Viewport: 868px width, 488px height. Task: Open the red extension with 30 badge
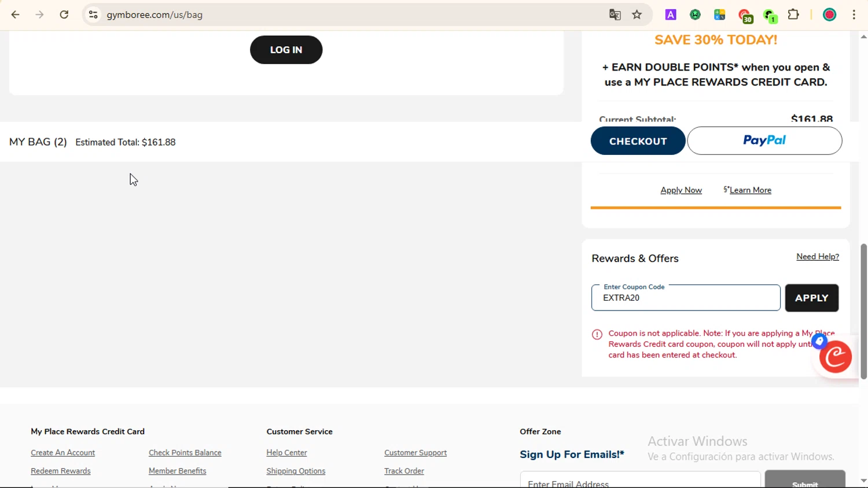pyautogui.click(x=745, y=16)
